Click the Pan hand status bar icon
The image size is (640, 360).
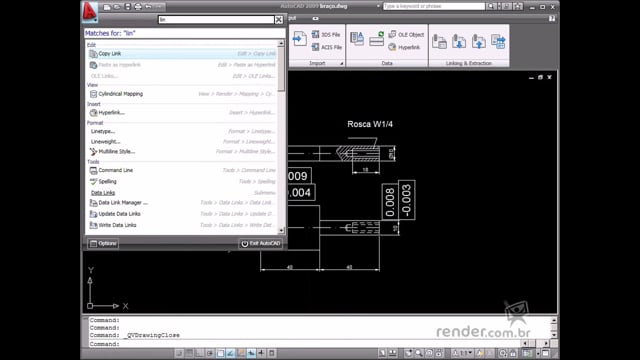[x=408, y=353]
